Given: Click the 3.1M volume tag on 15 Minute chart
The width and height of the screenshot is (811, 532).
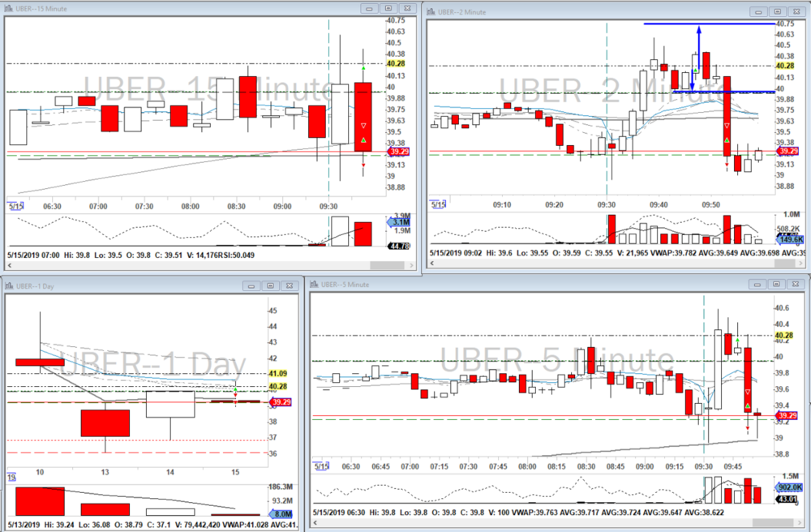Looking at the screenshot, I should tap(398, 221).
